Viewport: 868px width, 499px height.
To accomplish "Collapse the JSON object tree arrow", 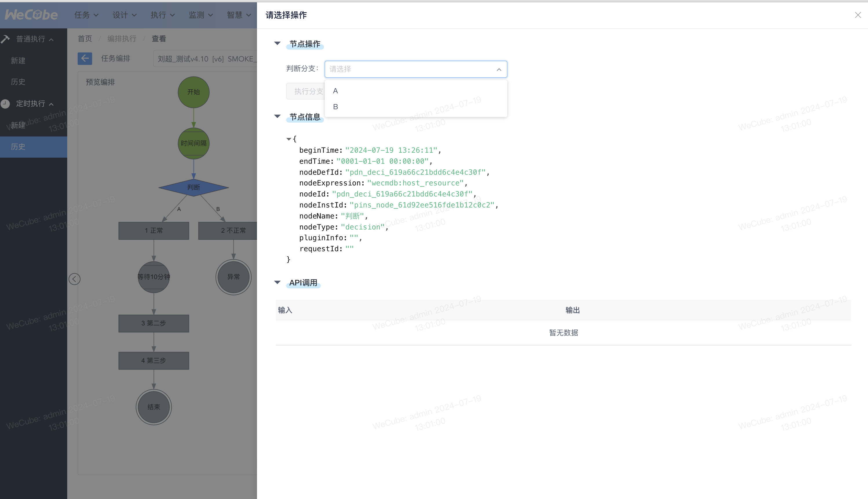I will point(289,139).
